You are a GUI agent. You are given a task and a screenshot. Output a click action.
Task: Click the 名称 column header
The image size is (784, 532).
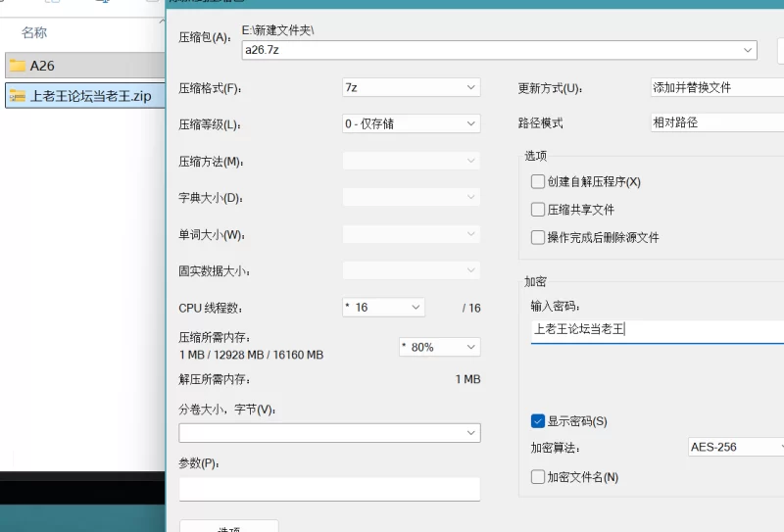34,32
